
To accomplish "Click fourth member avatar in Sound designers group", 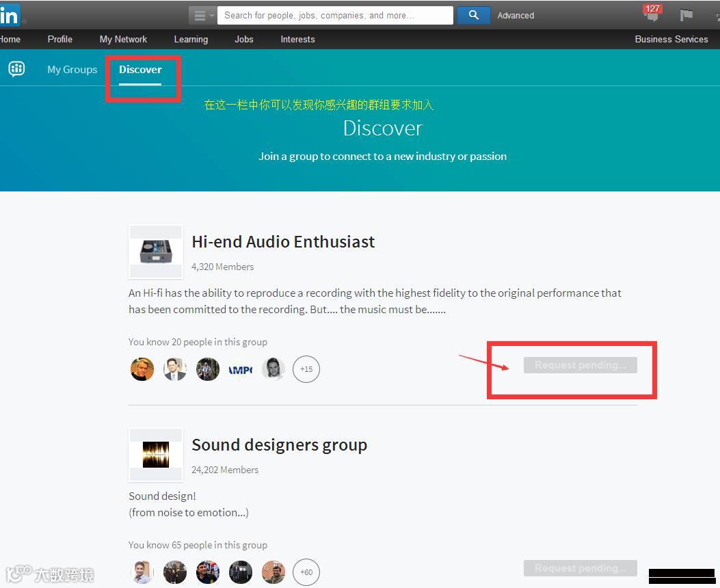I will click(x=241, y=572).
